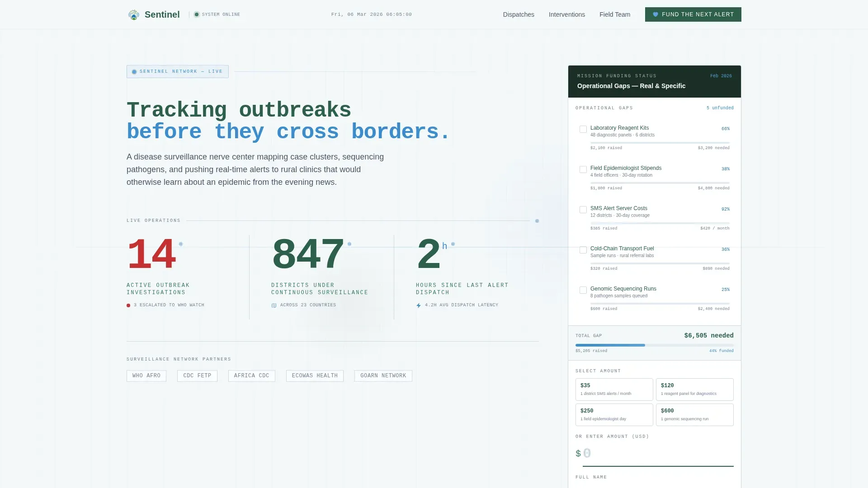
Task: Click the '92%' SMS Alert percentage
Action: click(725, 209)
